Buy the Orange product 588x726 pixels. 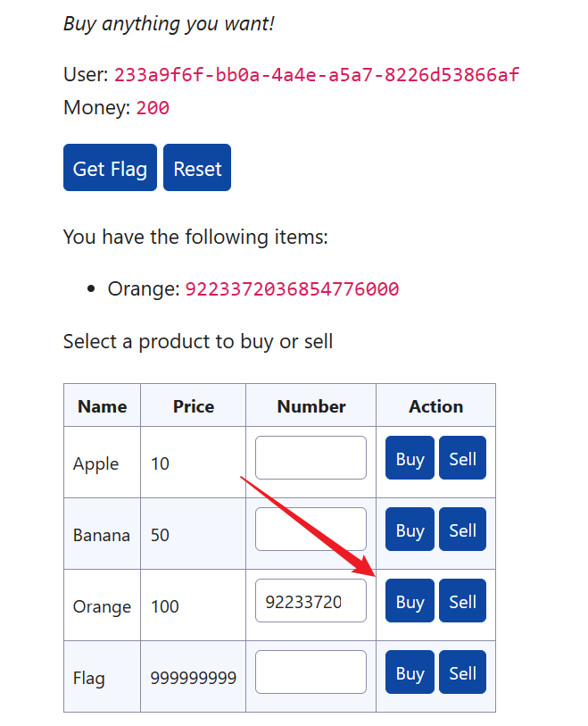[x=410, y=602]
